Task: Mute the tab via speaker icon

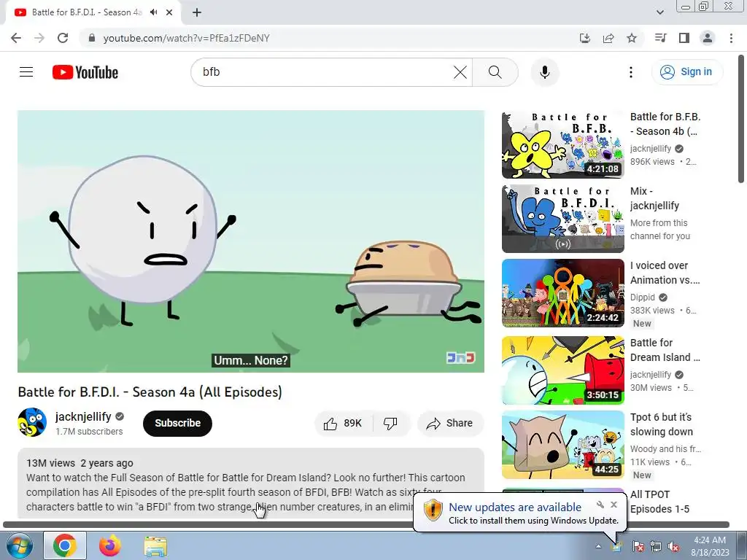Action: 153,12
